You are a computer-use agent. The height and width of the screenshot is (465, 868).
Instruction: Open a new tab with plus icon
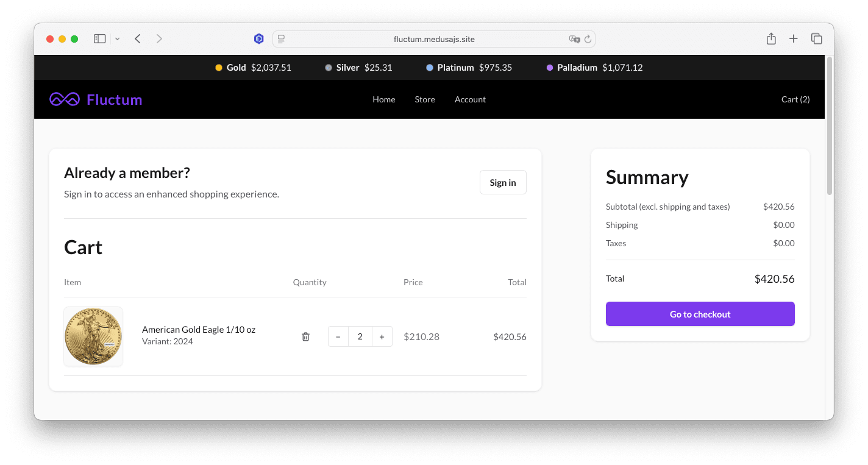[x=793, y=38]
